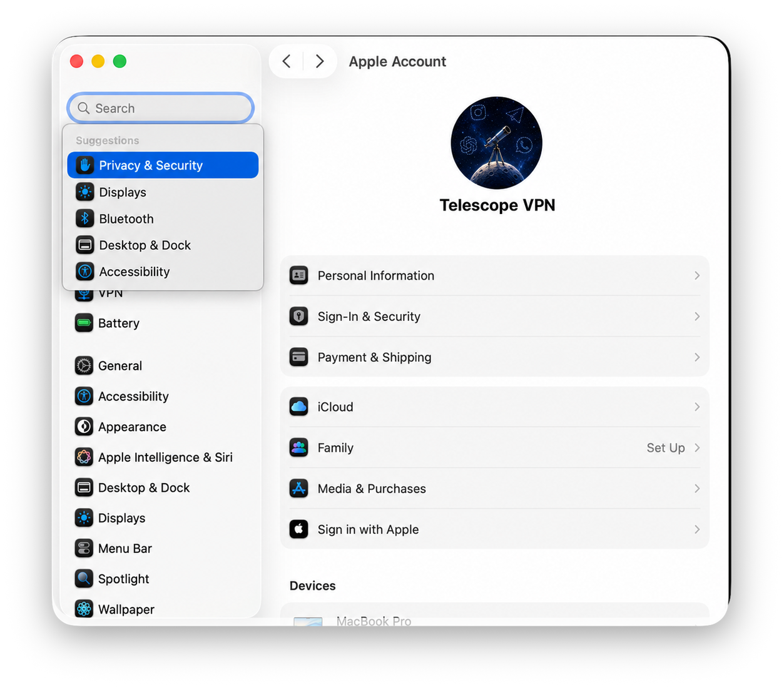Click the telescope profile picture
This screenshot has height=687, width=784.
497,143
